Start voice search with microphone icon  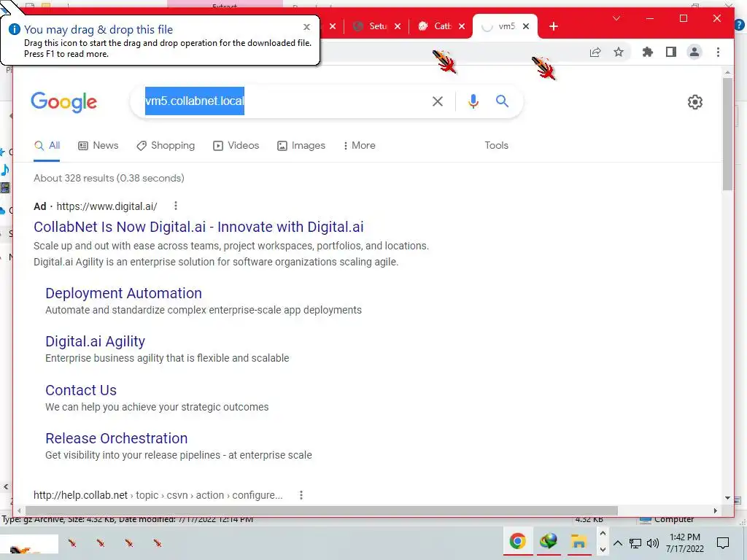pos(473,101)
